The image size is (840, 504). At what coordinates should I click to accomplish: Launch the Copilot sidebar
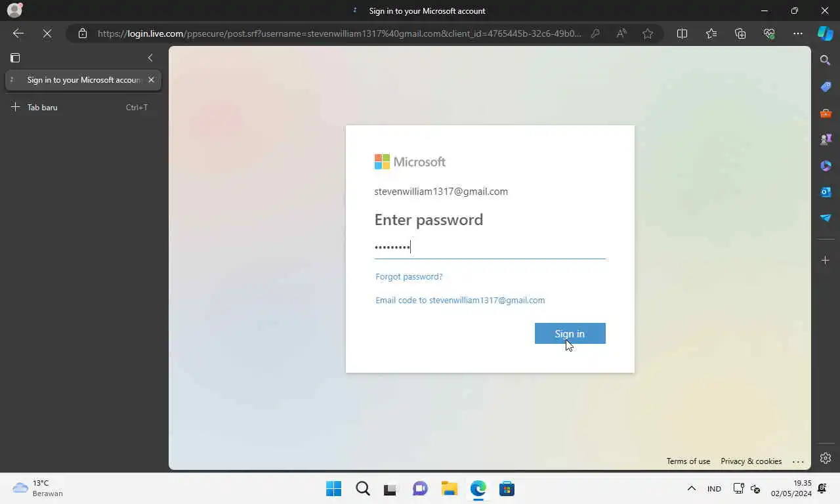coord(825,33)
